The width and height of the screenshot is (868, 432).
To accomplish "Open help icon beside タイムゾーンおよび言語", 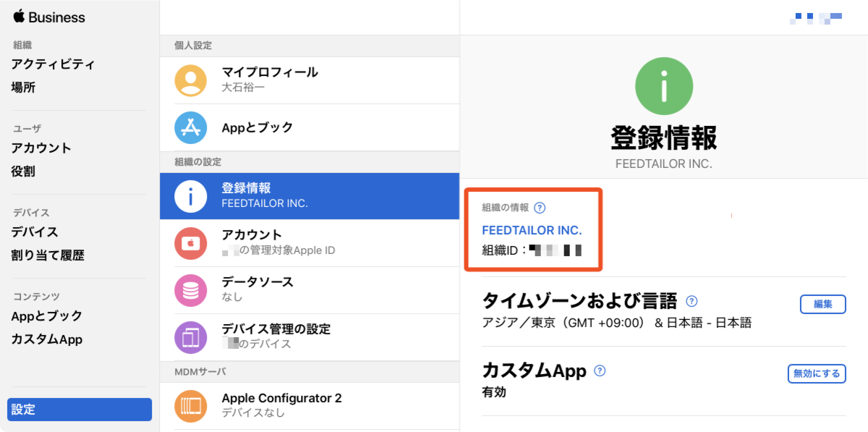I will pyautogui.click(x=692, y=301).
